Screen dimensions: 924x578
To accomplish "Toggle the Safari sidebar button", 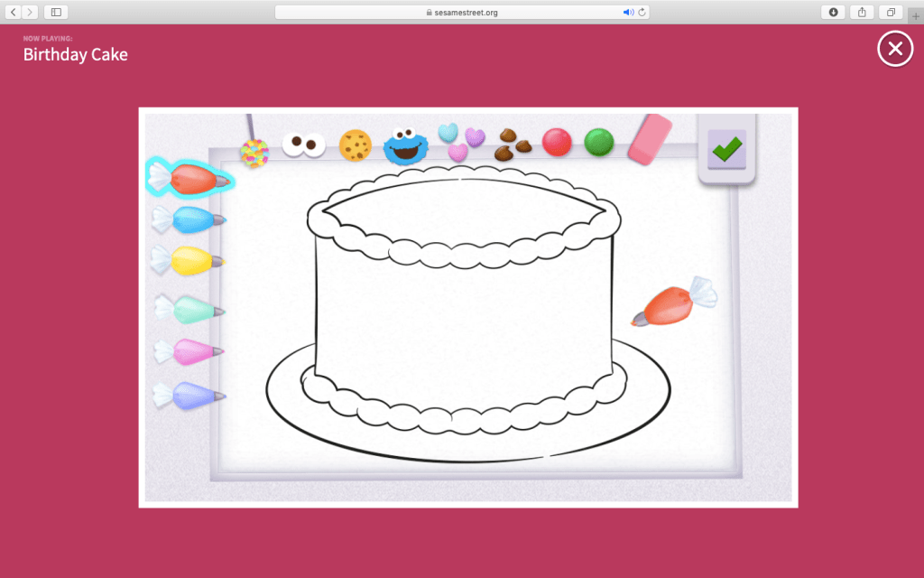I will pos(56,13).
